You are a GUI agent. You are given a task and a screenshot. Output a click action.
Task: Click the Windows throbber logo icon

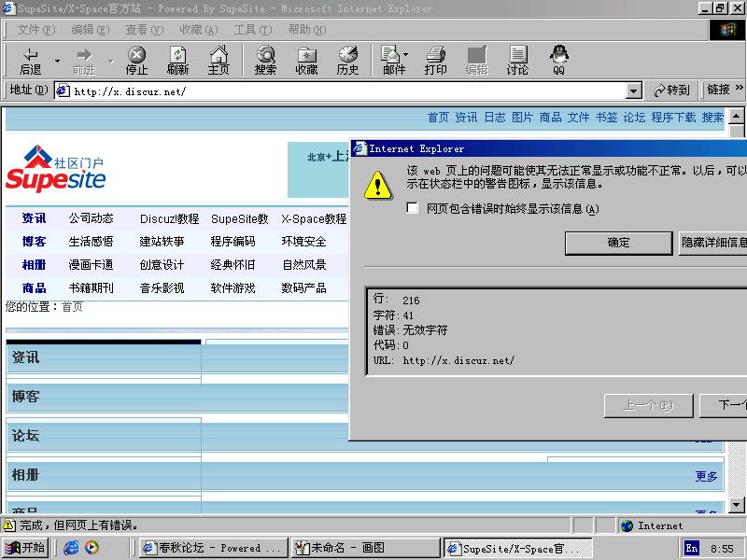727,30
